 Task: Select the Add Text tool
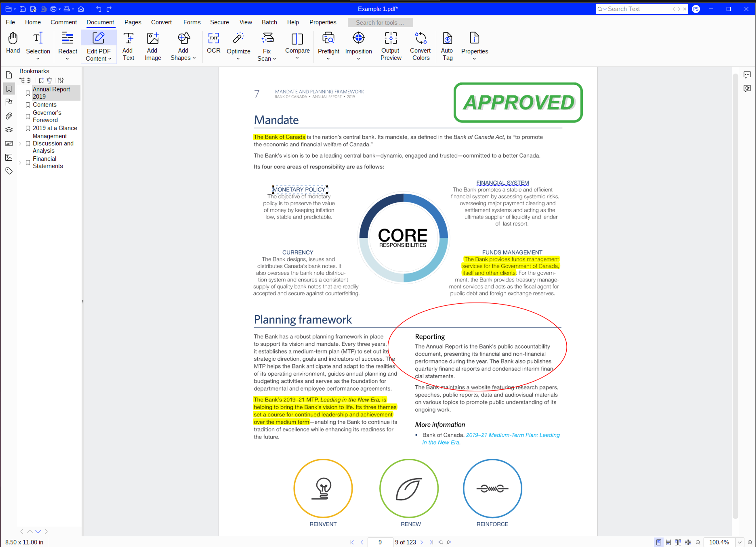coord(128,46)
